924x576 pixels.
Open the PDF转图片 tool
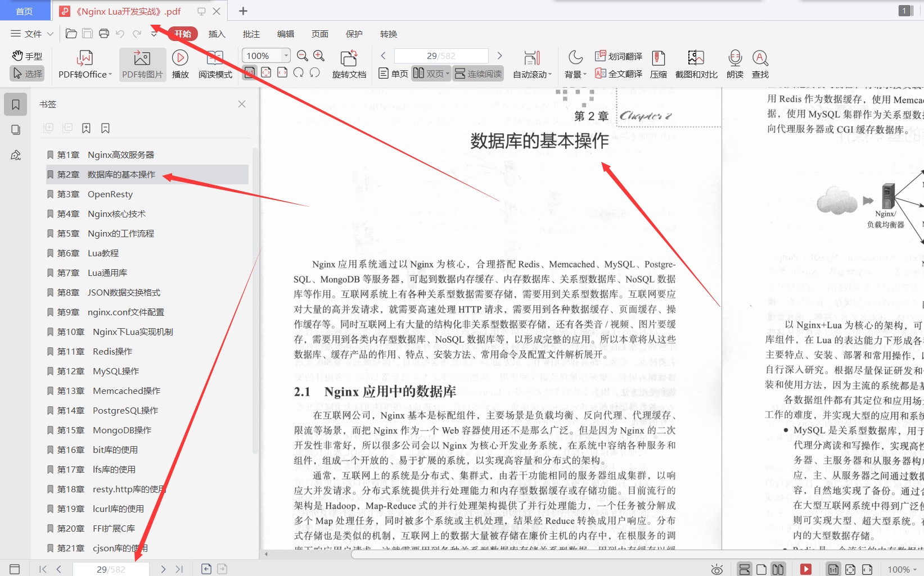142,64
